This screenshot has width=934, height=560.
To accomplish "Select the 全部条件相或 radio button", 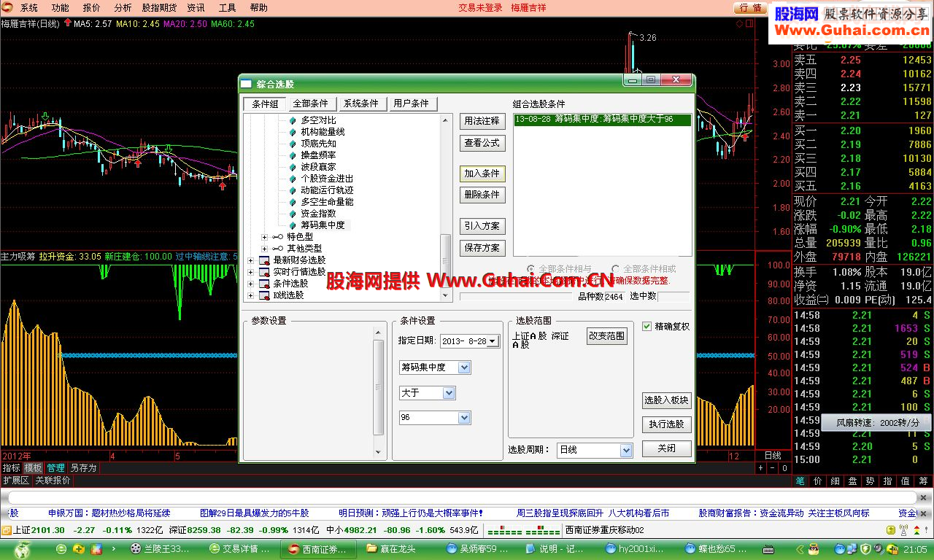I will (x=616, y=269).
